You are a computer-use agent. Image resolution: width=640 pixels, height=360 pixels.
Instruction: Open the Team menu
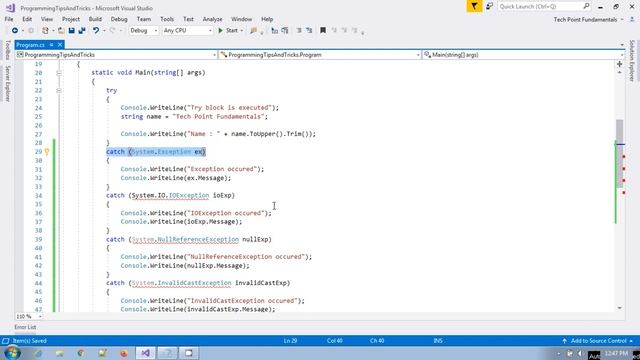pos(144,19)
